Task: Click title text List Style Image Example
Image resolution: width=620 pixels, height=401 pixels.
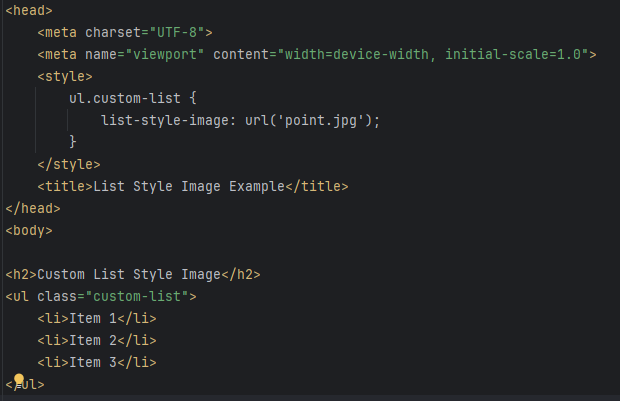Action: [x=189, y=186]
